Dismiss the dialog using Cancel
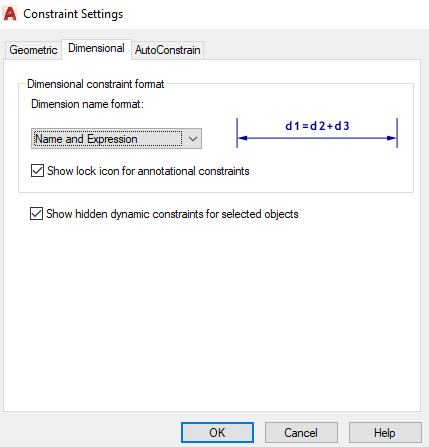The width and height of the screenshot is (429, 447). (301, 433)
